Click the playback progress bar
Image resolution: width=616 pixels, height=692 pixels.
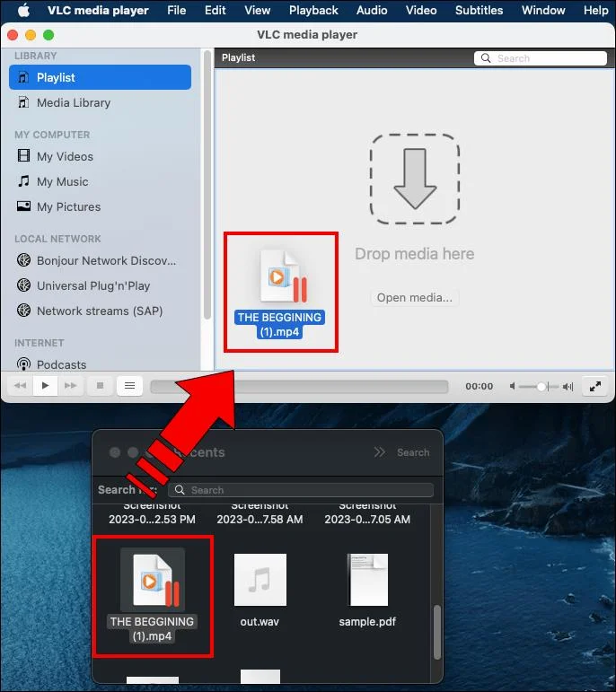pyautogui.click(x=299, y=387)
